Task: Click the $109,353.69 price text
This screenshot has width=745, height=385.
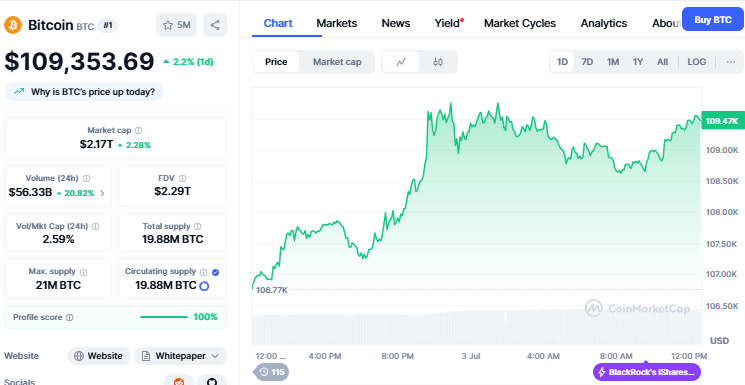Action: (79, 61)
